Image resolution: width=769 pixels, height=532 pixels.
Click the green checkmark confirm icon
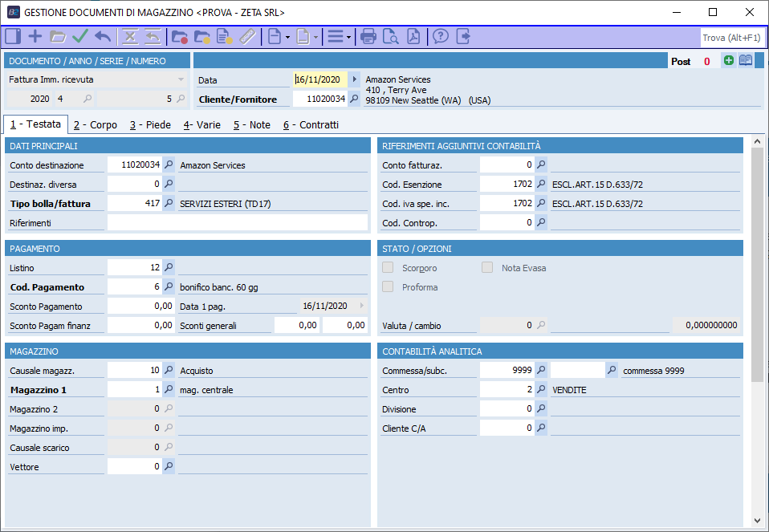coord(79,36)
